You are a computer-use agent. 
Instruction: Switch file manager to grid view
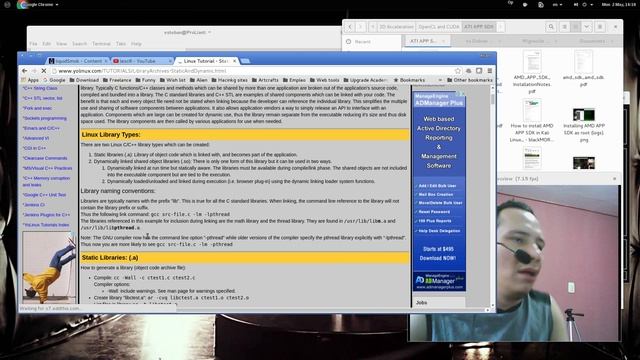coord(576,27)
